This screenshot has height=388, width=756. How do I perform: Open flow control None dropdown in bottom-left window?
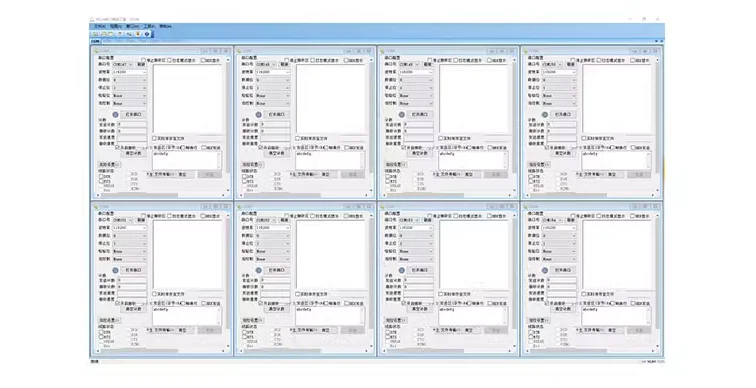130,259
